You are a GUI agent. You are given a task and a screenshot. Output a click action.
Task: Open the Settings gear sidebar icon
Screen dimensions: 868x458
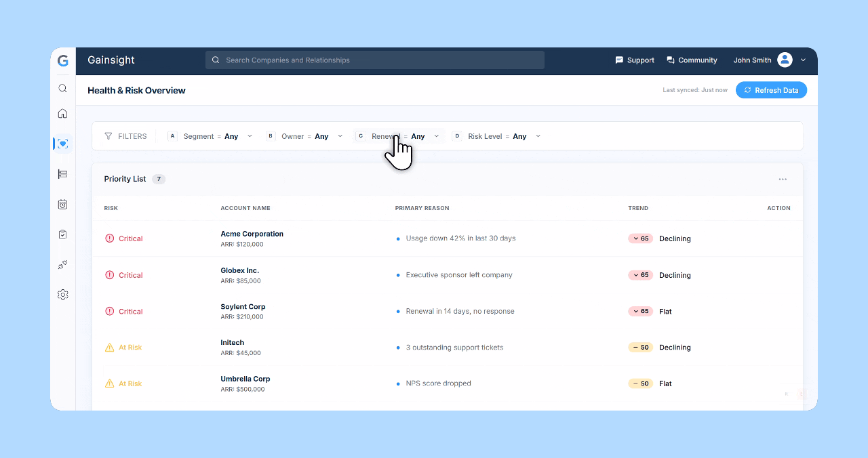pos(62,294)
